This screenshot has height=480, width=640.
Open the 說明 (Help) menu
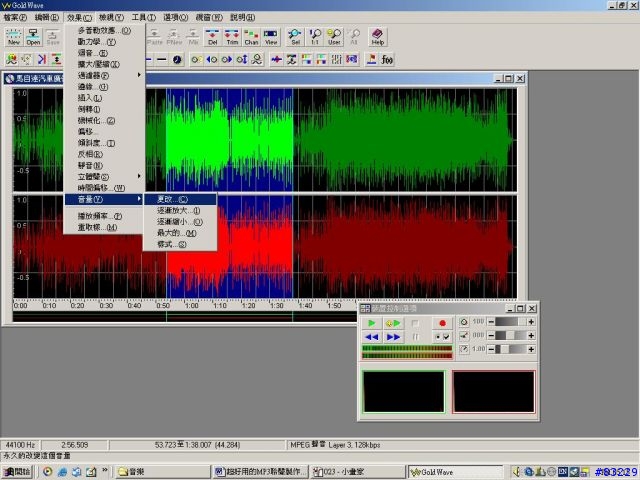[x=242, y=17]
